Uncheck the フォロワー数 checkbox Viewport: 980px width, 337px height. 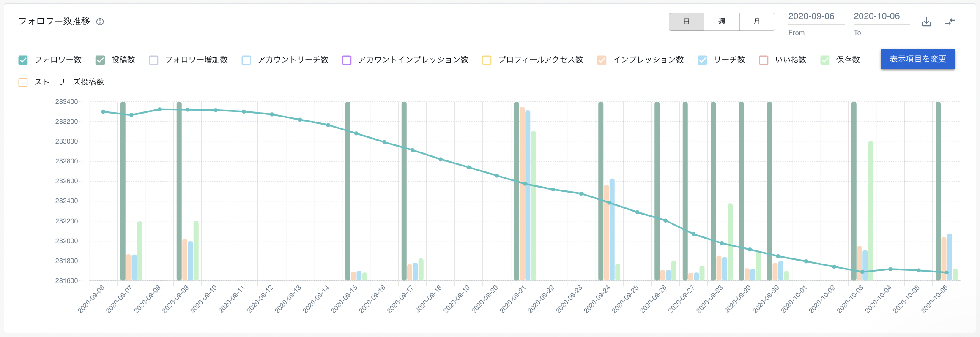coord(23,60)
